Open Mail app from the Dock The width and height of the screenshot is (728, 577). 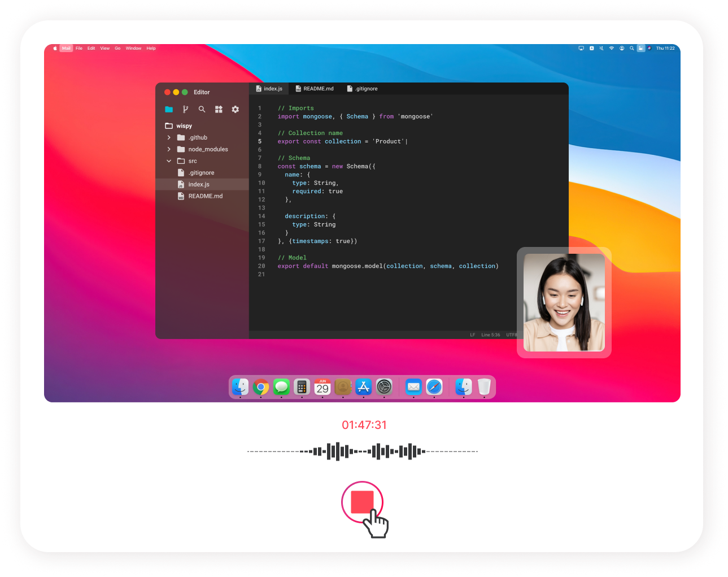414,387
